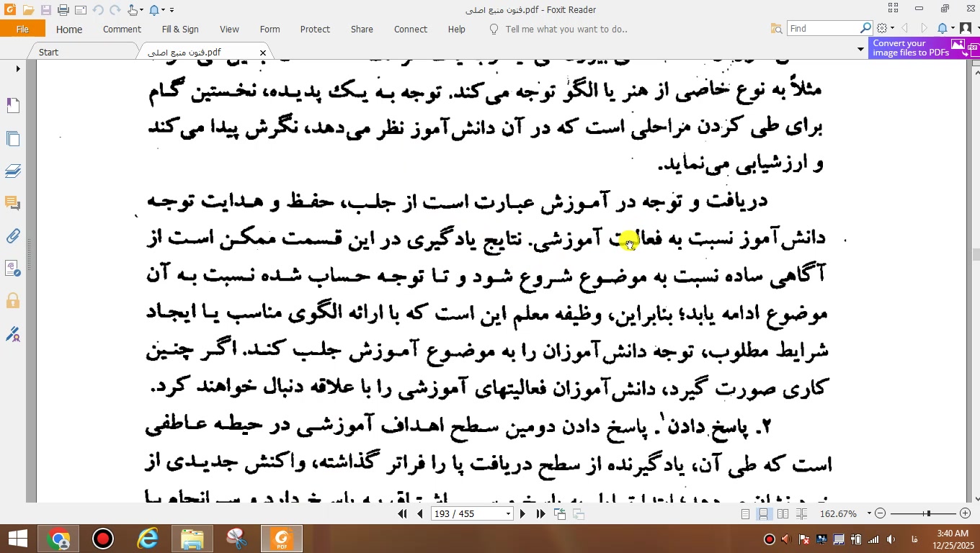Click the zoom slider in status bar
This screenshot has height=553, width=980.
click(928, 513)
